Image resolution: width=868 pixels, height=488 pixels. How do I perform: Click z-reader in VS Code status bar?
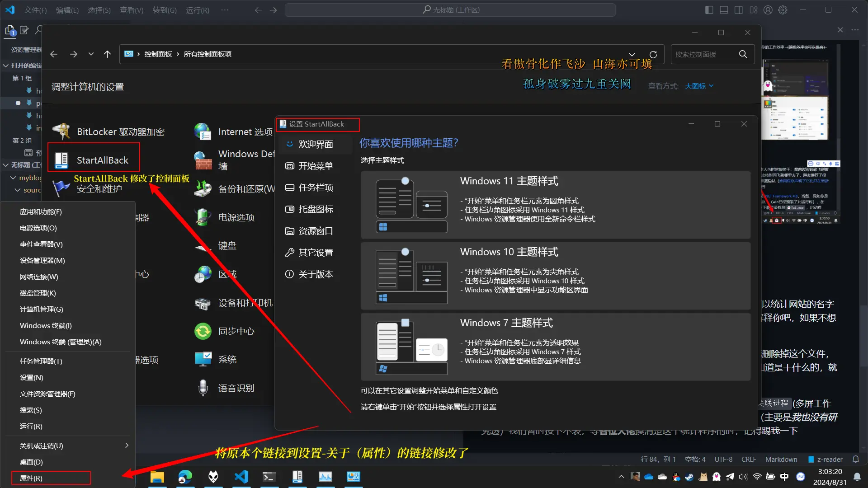tap(826, 459)
